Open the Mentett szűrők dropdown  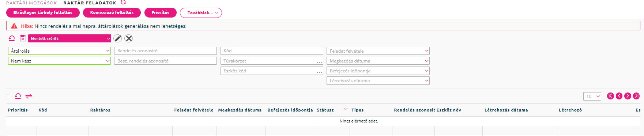69,38
